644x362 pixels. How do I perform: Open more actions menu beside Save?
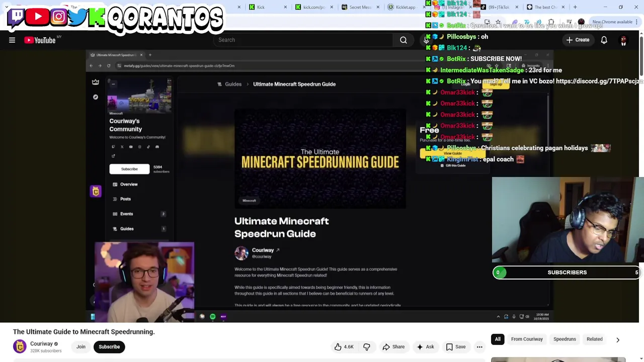479,346
